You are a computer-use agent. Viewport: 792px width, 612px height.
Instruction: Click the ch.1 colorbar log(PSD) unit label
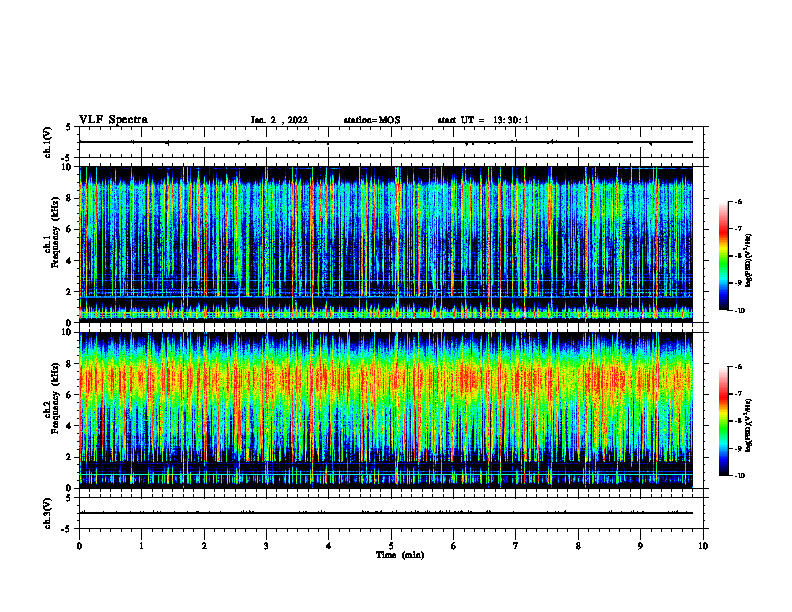(749, 260)
